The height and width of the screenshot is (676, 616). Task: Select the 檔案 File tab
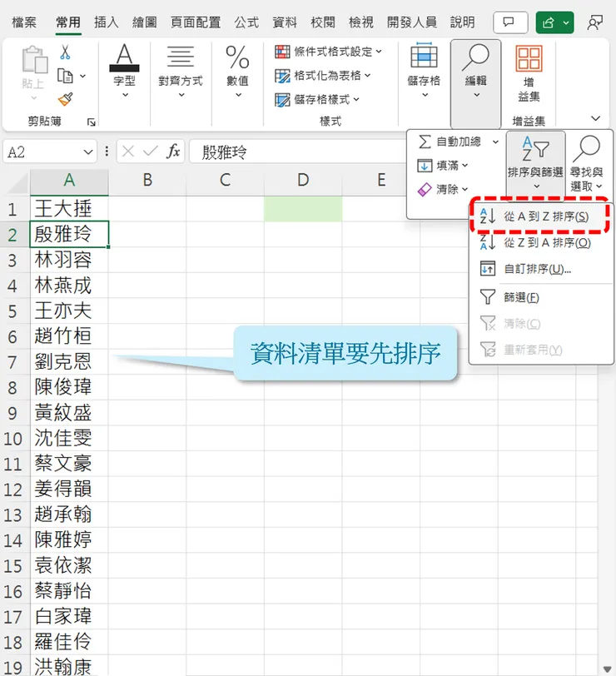point(24,22)
